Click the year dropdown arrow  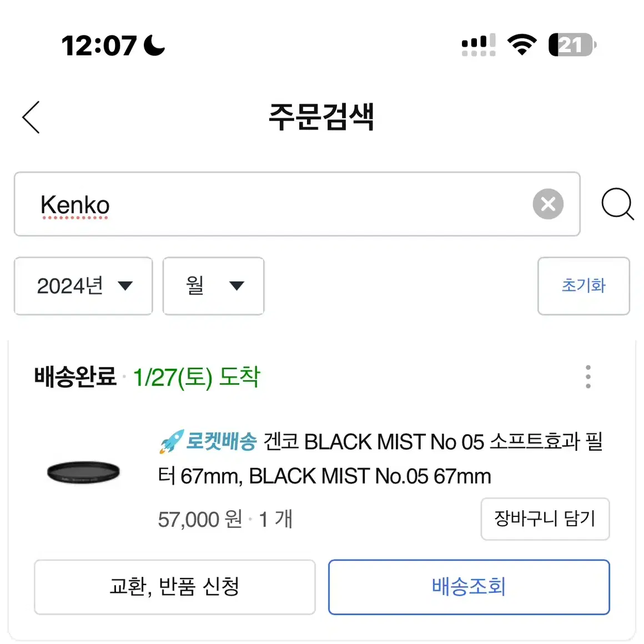coord(125,286)
